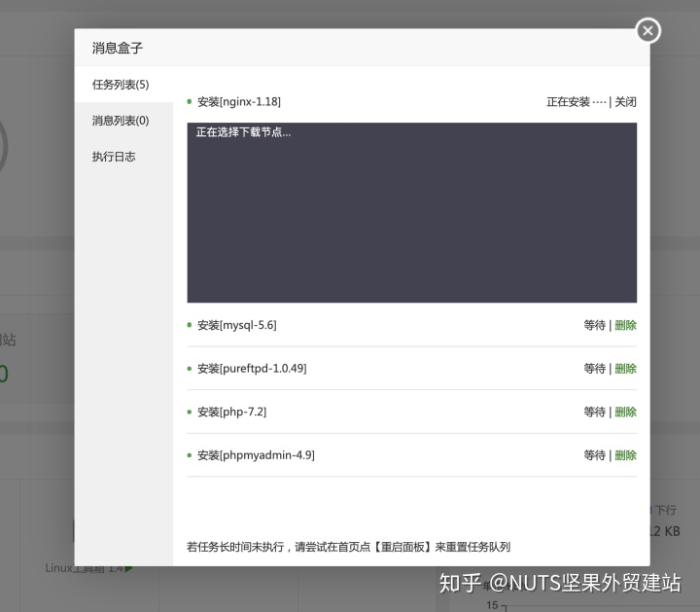Click 等待 status for phpmyadmin-4.9
Screen dimensions: 700x612
click(595, 455)
